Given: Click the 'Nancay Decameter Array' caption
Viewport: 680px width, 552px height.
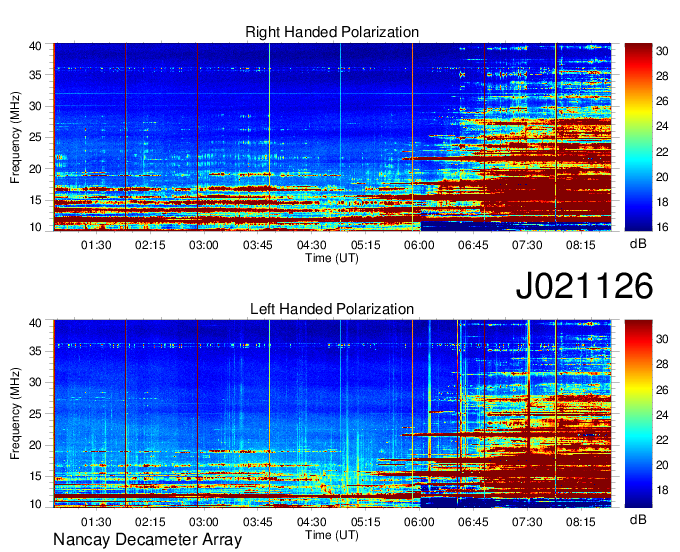Looking at the screenshot, I should tap(147, 539).
